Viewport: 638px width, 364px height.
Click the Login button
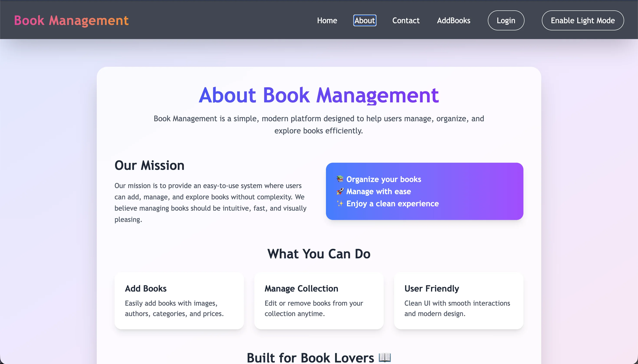pos(506,20)
